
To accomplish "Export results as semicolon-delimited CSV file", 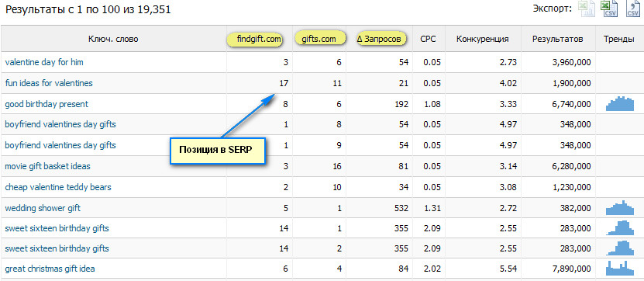I will (633, 9).
